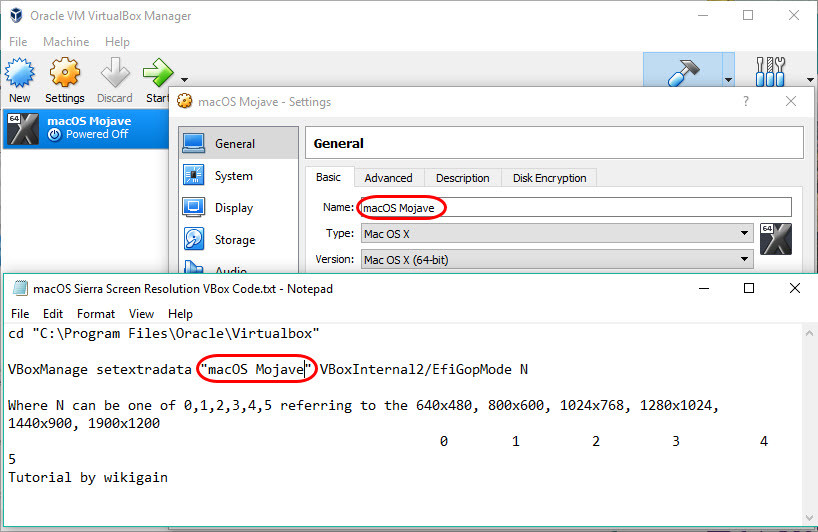Viewport: 818px width, 532px height.
Task: Open the Version dropdown (Mac OS X 64-bit)
Action: 557,259
